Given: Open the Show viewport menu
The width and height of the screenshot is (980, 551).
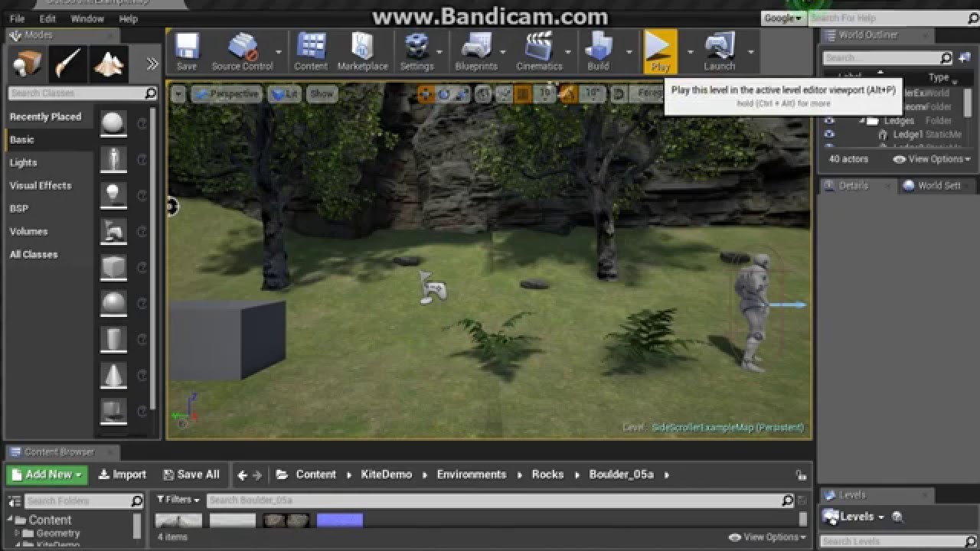Looking at the screenshot, I should pos(322,94).
